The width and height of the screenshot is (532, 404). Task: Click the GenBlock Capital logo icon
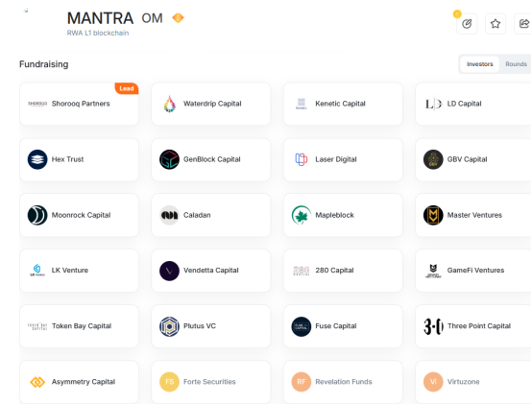point(169,159)
